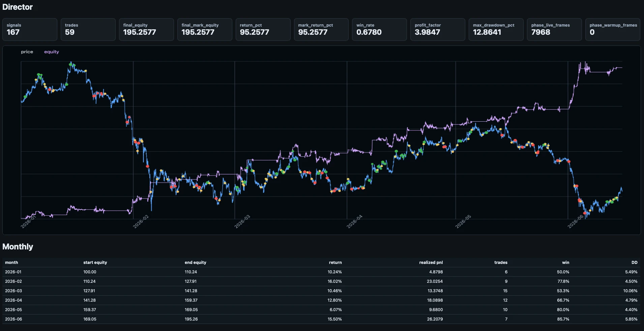This screenshot has height=331, width=644.
Task: Click the 16.02% return cell
Action: 334,281
